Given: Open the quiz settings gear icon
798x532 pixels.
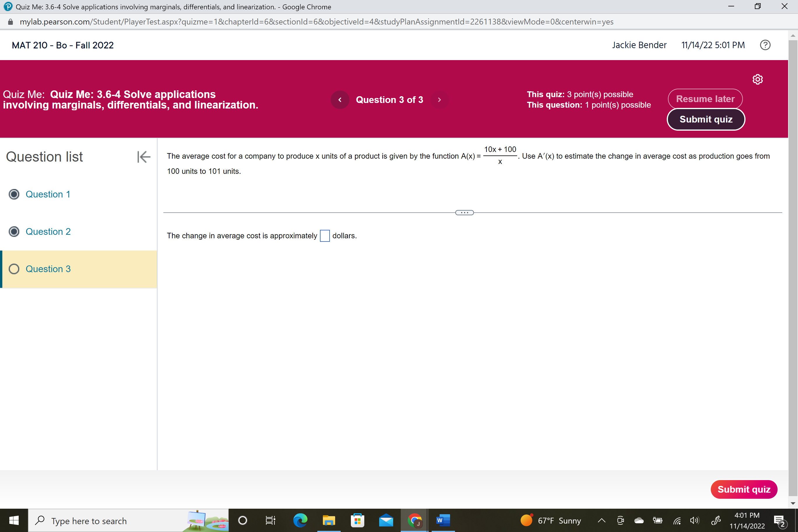Looking at the screenshot, I should tap(757, 79).
